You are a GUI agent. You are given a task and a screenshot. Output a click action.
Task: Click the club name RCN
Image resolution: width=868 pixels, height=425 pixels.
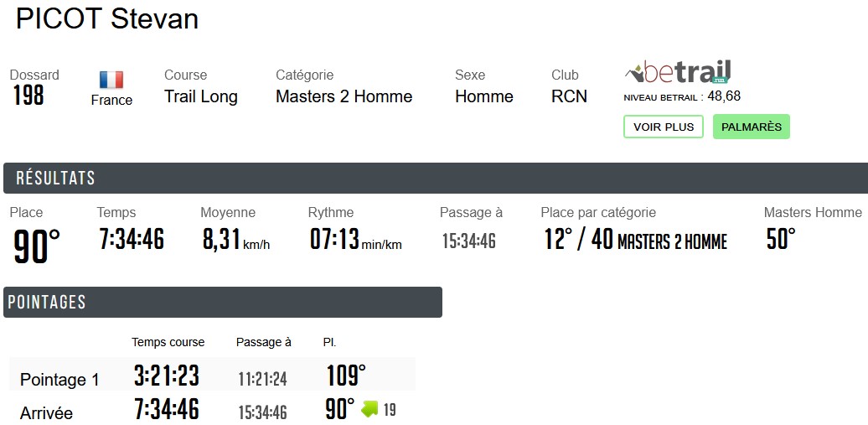(569, 96)
